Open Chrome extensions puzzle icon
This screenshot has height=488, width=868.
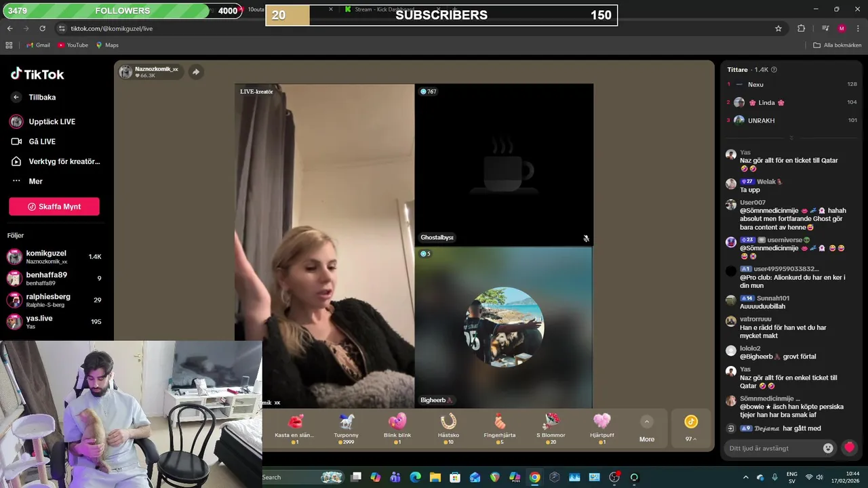tap(801, 28)
